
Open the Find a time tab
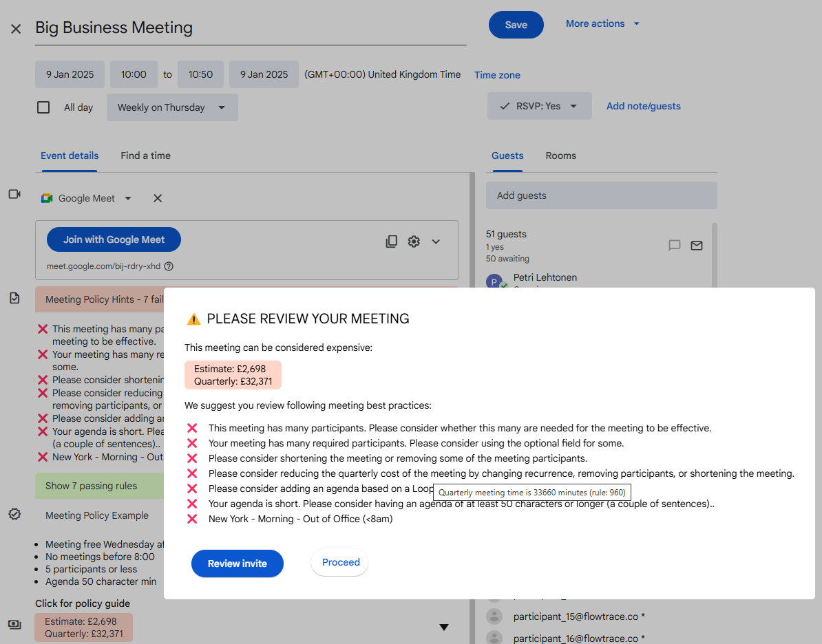[145, 155]
